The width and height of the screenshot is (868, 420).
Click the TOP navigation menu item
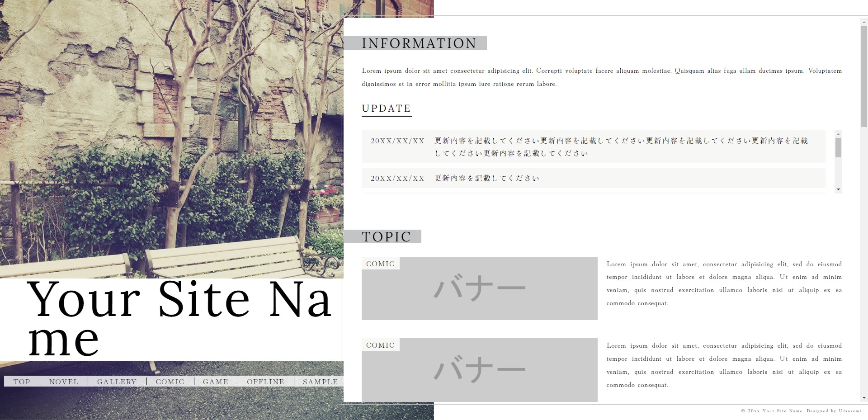point(22,382)
